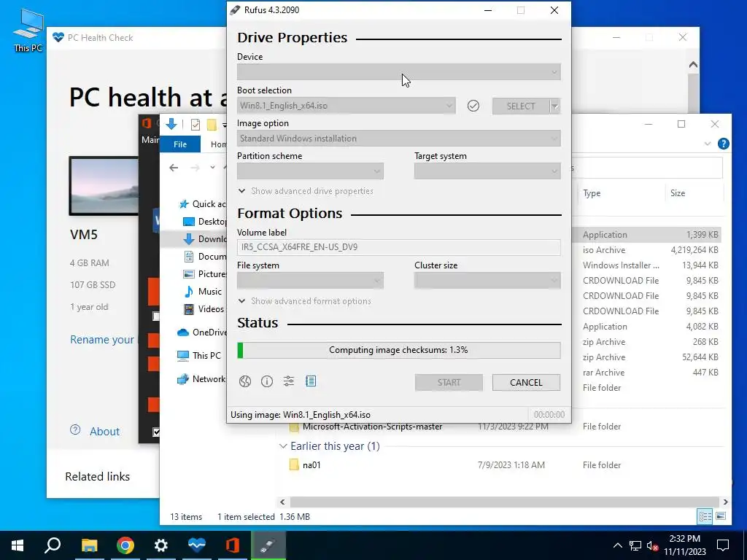Expand Show advanced drive properties
This screenshot has height=560, width=747.
pyautogui.click(x=306, y=191)
